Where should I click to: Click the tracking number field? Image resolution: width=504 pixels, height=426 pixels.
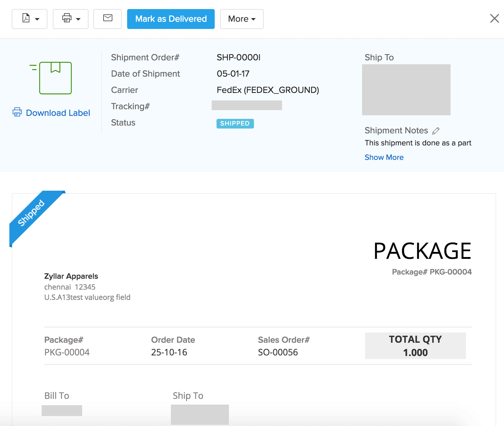[x=247, y=105]
